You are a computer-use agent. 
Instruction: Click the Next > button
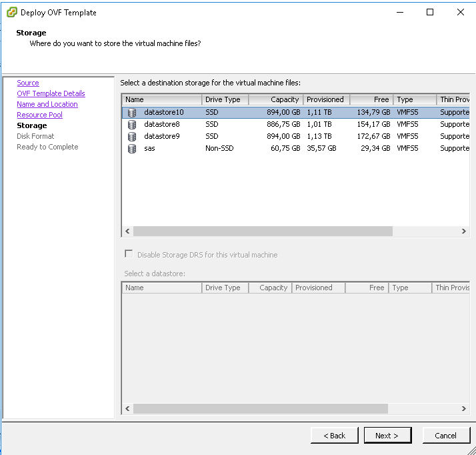[x=387, y=436]
